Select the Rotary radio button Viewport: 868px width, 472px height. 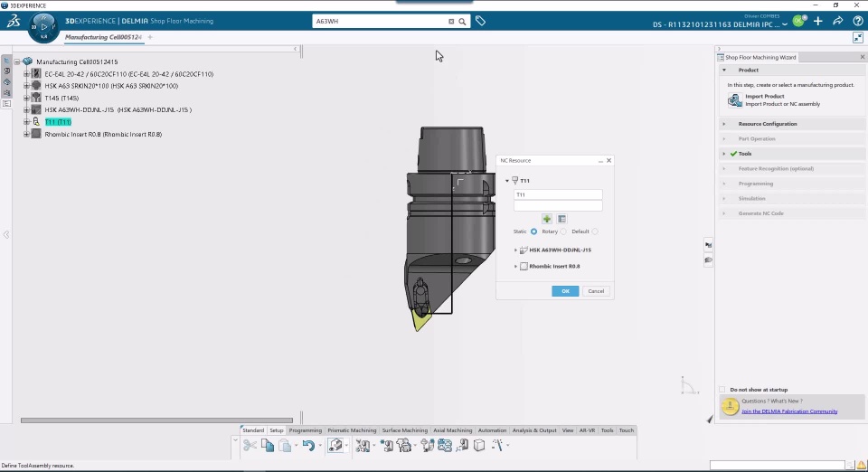(x=563, y=231)
